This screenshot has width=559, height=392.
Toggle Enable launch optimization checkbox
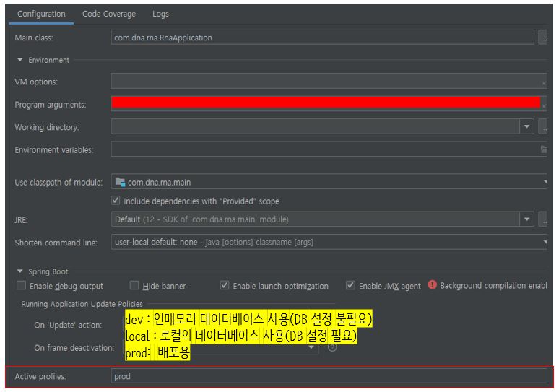224,285
